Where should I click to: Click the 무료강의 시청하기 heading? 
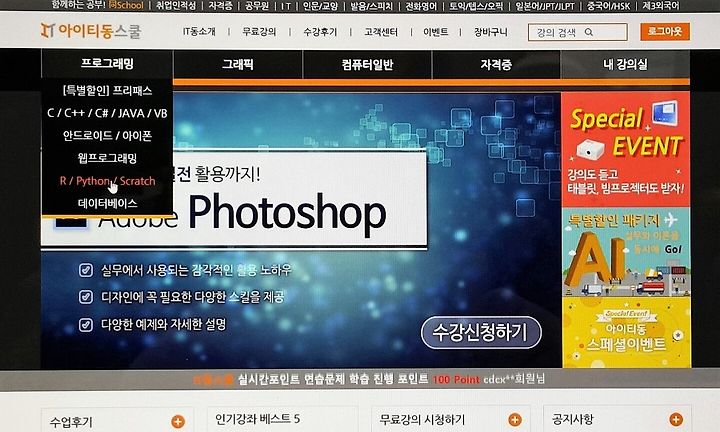coord(422,419)
